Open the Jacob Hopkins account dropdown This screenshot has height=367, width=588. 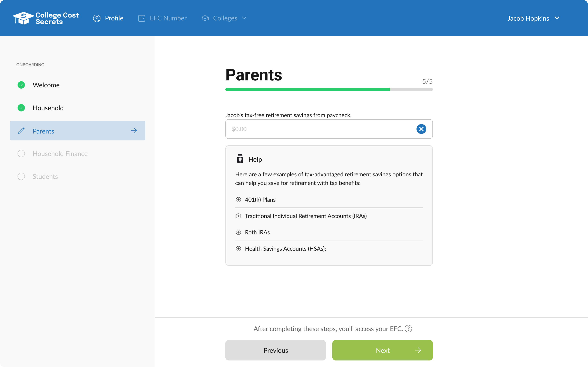coord(557,18)
